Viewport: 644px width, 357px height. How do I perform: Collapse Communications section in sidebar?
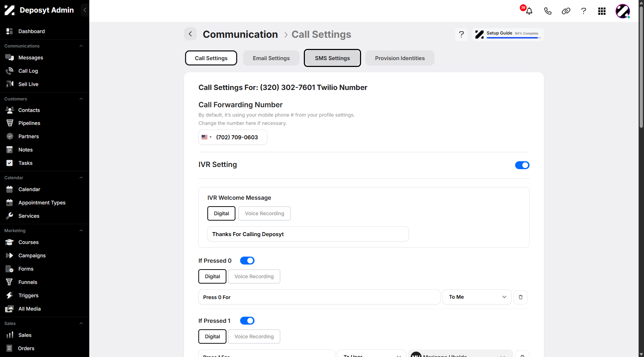point(81,46)
